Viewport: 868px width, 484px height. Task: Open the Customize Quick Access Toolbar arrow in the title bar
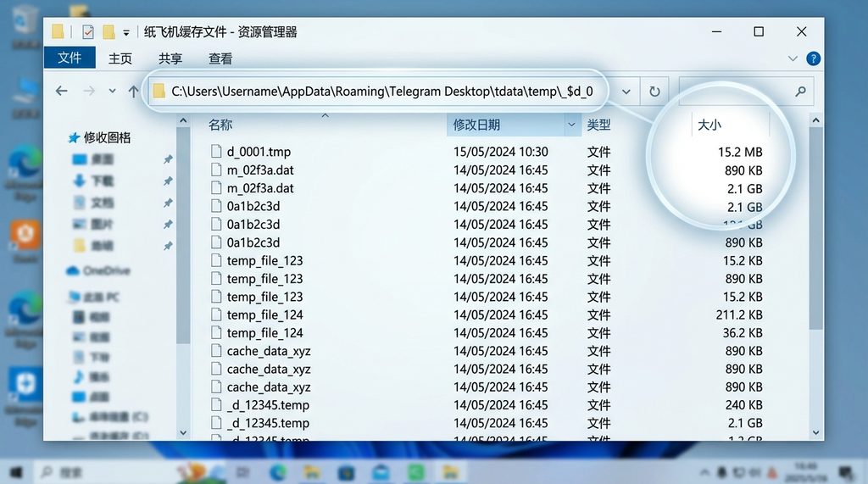click(x=126, y=33)
